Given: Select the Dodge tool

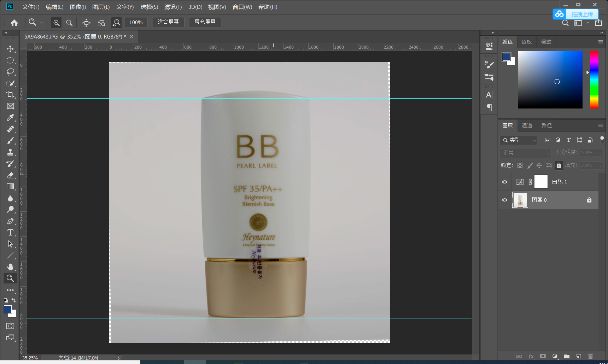Looking at the screenshot, I should 10,210.
